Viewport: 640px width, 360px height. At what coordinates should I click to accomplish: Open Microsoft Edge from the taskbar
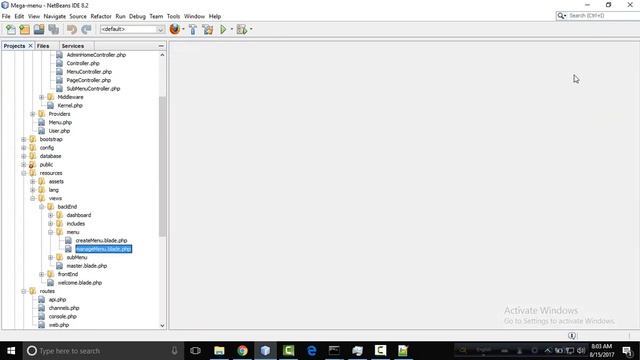pyautogui.click(x=311, y=351)
